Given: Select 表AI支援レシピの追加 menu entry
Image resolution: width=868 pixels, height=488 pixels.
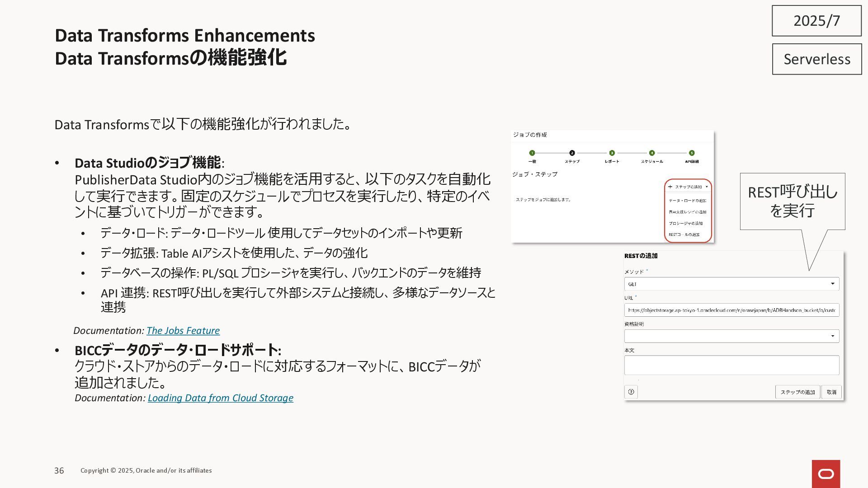Looking at the screenshot, I should (x=688, y=212).
